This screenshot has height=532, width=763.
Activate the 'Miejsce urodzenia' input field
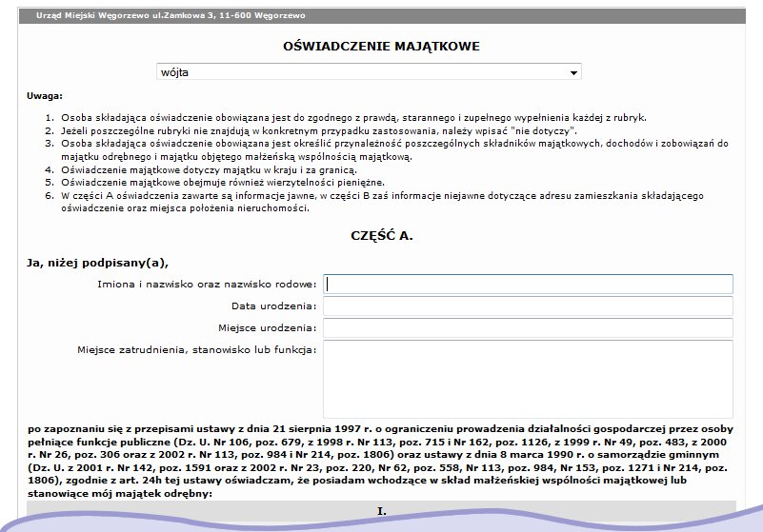[528, 327]
